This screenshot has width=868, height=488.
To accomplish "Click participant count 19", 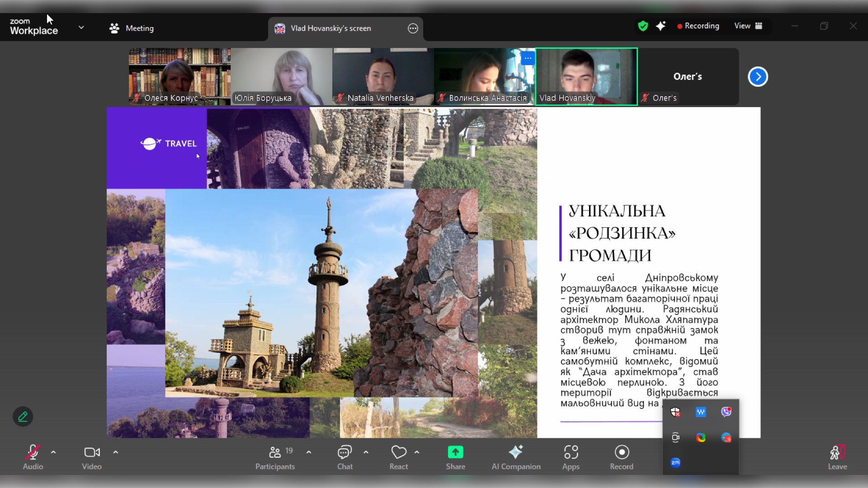I will point(289,450).
